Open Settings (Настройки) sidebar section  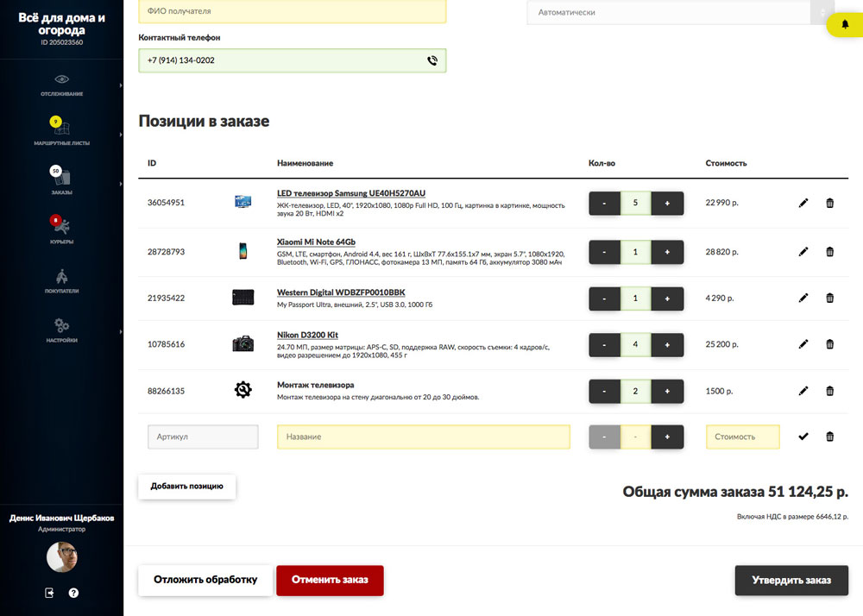click(x=61, y=330)
